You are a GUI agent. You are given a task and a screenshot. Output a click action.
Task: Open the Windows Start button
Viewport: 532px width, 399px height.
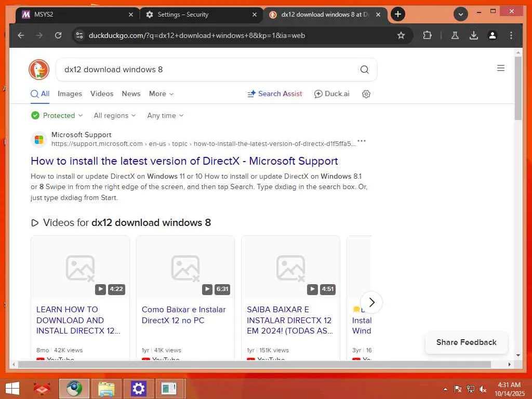point(12,389)
